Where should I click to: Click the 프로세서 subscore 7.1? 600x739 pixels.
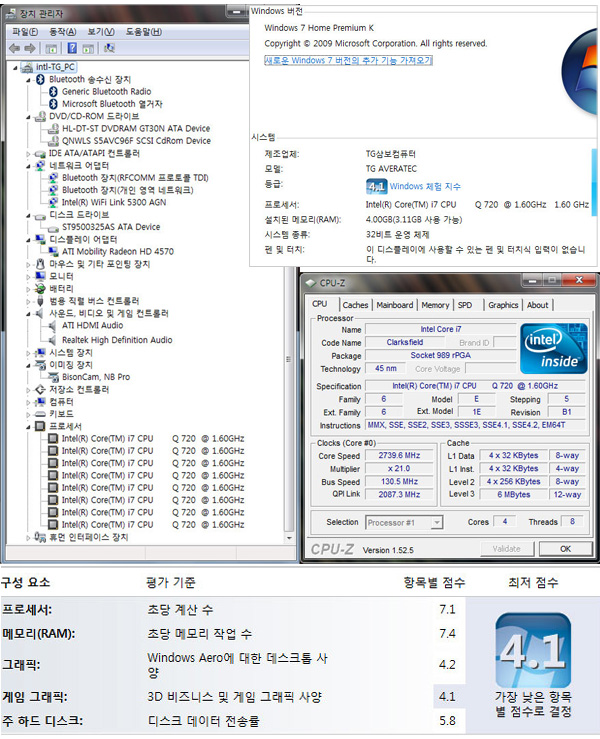tap(447, 609)
